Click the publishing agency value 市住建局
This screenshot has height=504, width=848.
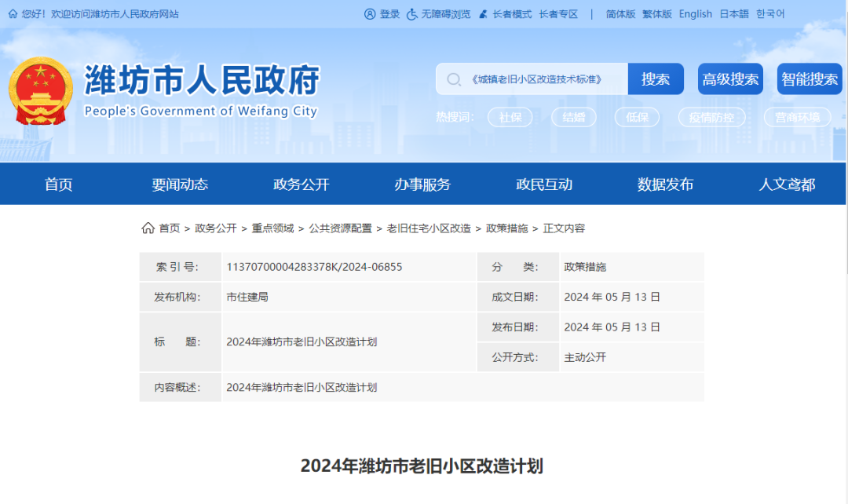pyautogui.click(x=247, y=297)
